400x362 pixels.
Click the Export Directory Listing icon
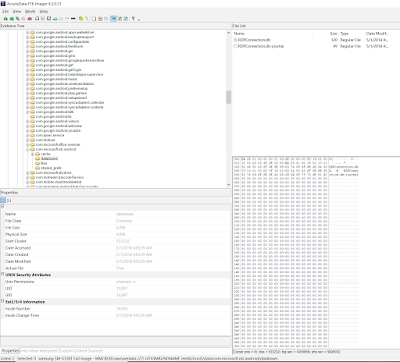(x=106, y=19)
